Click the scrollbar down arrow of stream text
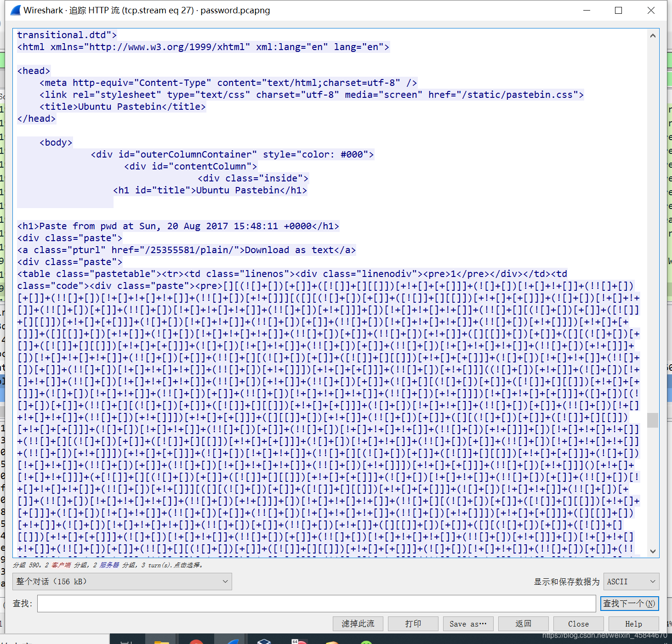Viewport: 672px width, 644px height. [653, 551]
